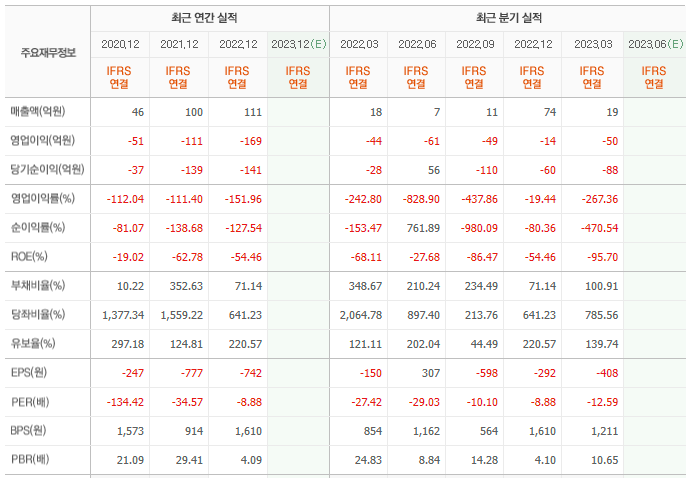This screenshot has height=478, width=697.
Task: Select the ROE(%) row label
Action: [x=29, y=257]
